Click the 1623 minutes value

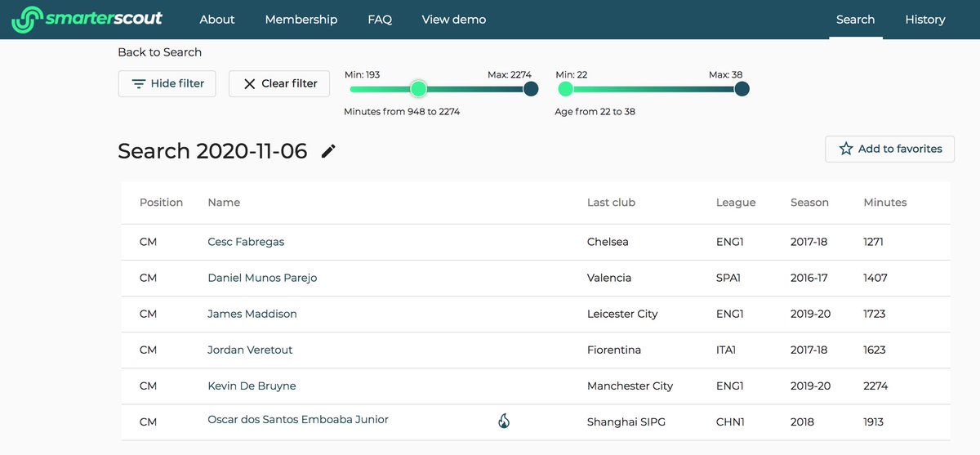[875, 350]
